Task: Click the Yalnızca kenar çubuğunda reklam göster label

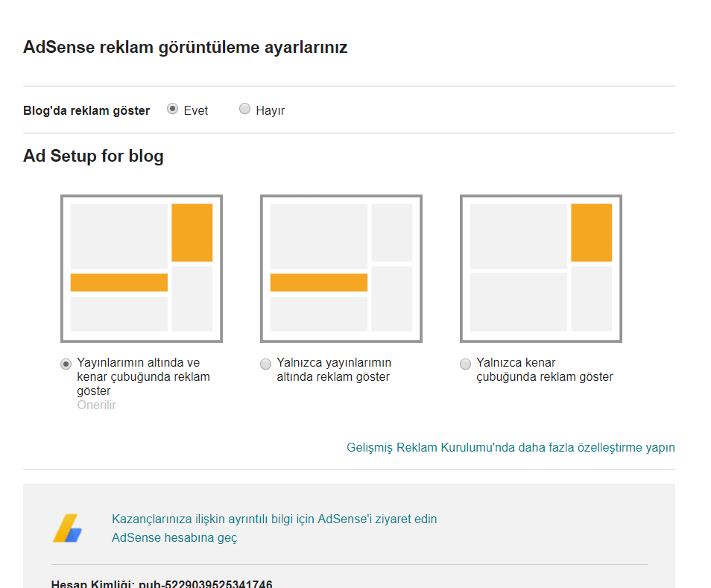Action: click(545, 370)
